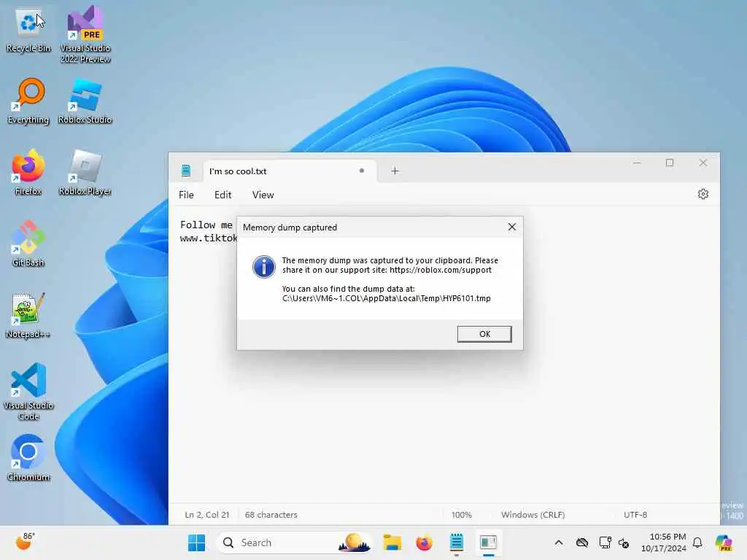Click the Notepad app icon in title bar

(x=186, y=171)
